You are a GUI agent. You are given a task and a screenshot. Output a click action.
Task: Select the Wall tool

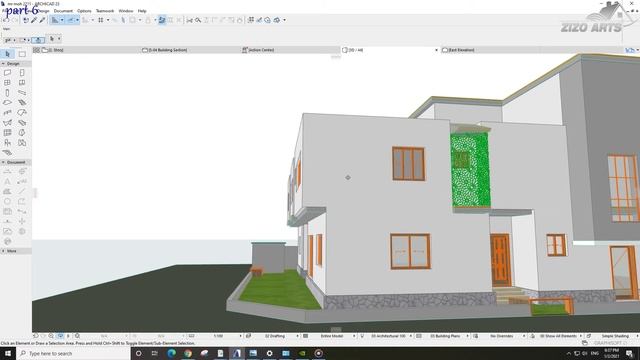[7, 73]
